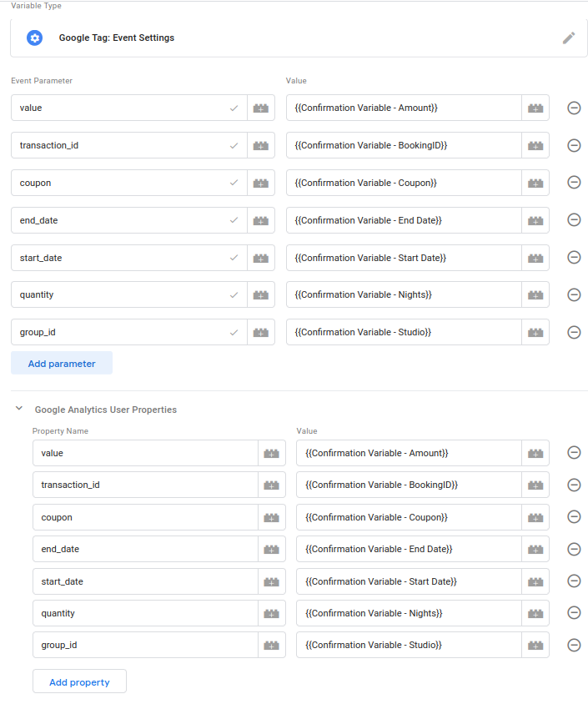
Task: Remove the value user property row
Action: [x=574, y=453]
